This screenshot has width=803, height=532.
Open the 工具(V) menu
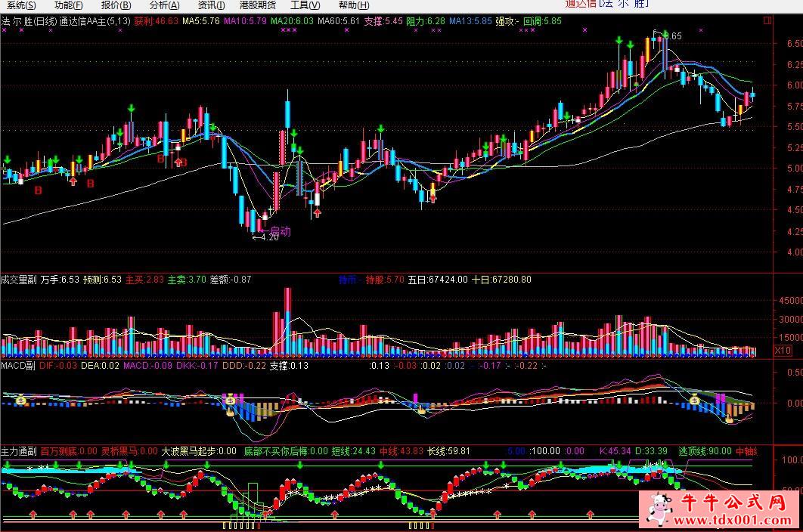305,5
